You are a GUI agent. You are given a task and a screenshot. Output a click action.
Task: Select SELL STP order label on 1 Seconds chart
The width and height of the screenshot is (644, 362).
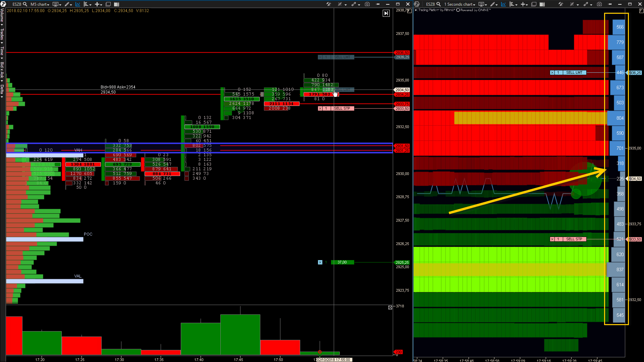tap(574, 239)
